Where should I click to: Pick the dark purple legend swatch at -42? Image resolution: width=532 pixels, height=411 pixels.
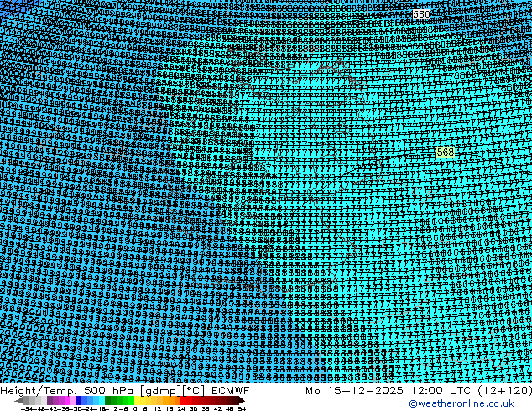[x=50, y=400]
